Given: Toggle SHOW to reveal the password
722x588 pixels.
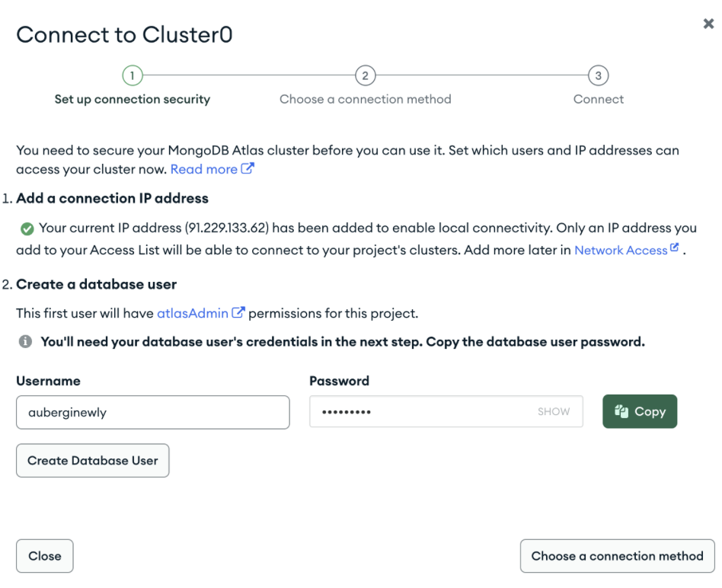Looking at the screenshot, I should [x=554, y=411].
